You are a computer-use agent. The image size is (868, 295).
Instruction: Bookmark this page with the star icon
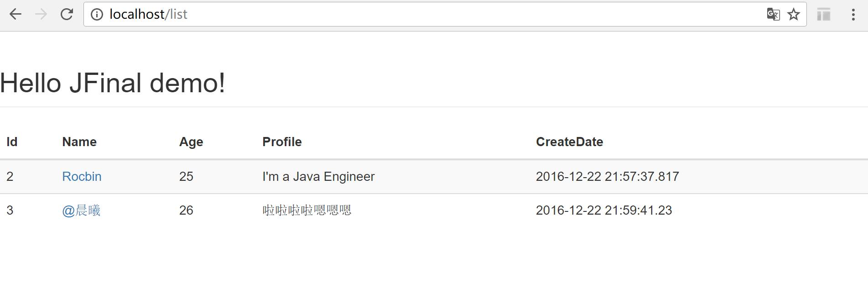(x=794, y=14)
